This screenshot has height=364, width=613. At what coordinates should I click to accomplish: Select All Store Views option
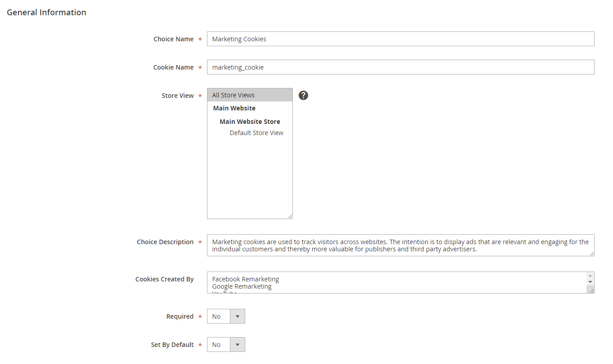[x=234, y=95]
